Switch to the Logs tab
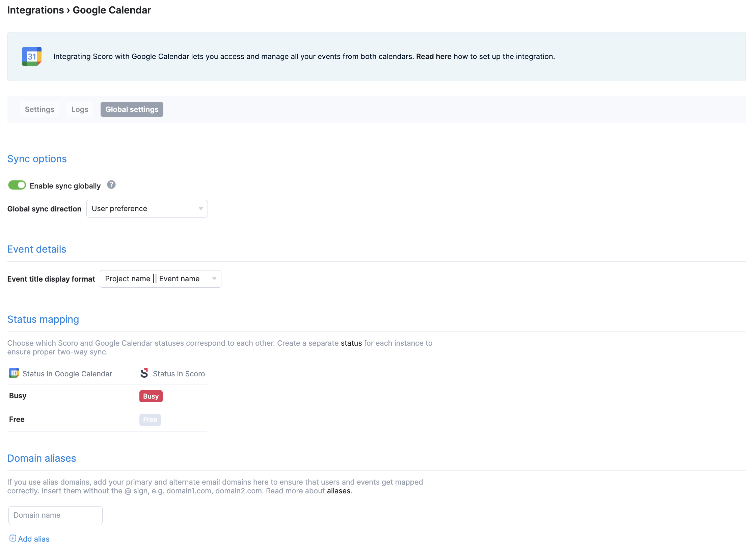Viewport: 756px width, 547px height. point(80,109)
